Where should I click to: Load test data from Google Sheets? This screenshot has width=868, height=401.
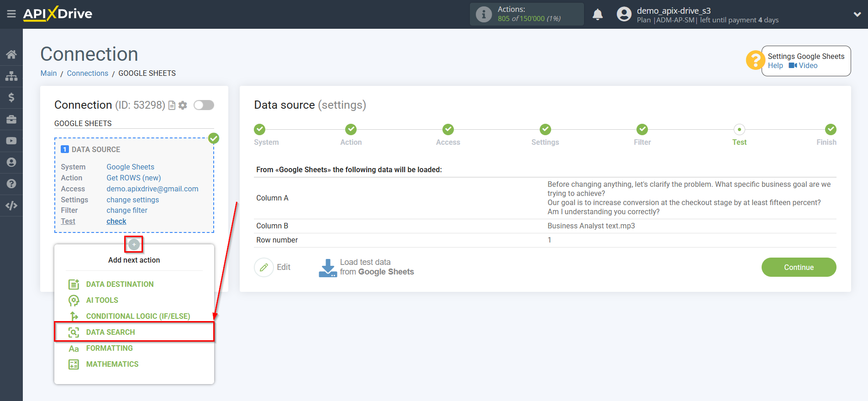366,267
